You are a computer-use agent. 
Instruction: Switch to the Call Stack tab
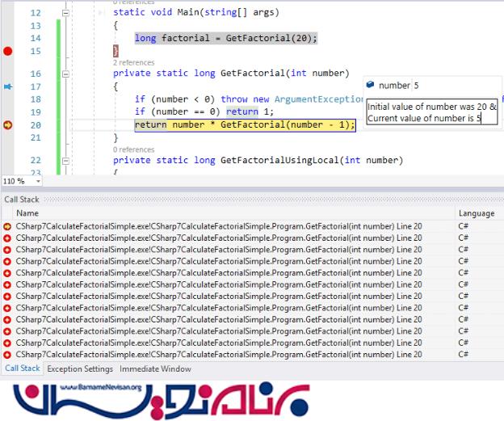(x=23, y=369)
